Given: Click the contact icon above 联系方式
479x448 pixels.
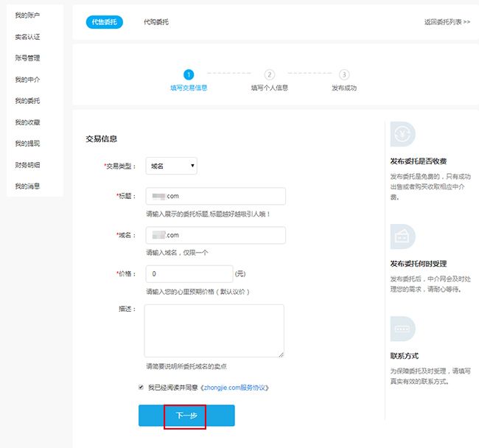Looking at the screenshot, I should point(403,329).
